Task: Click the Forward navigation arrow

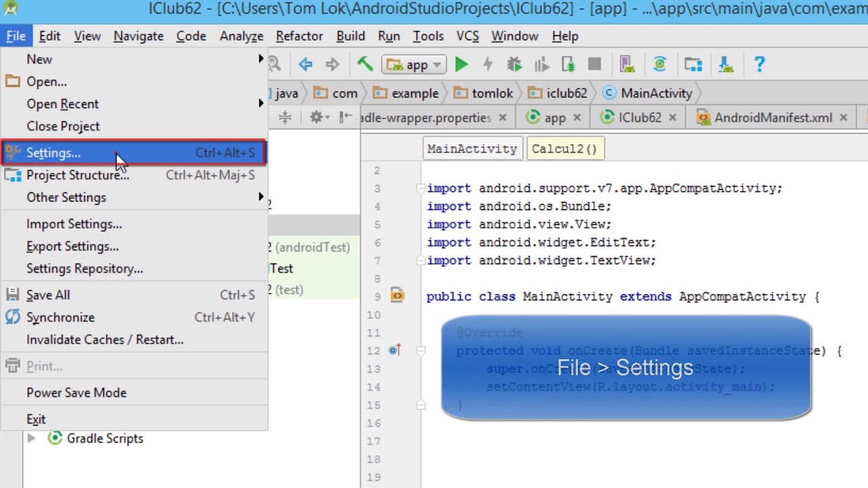Action: (332, 64)
